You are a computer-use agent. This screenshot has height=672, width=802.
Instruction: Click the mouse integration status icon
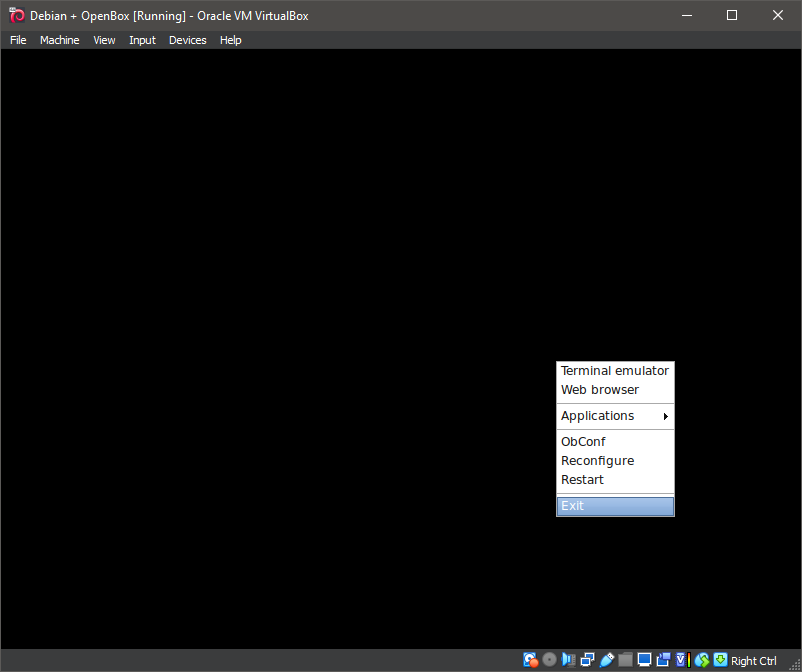(702, 660)
